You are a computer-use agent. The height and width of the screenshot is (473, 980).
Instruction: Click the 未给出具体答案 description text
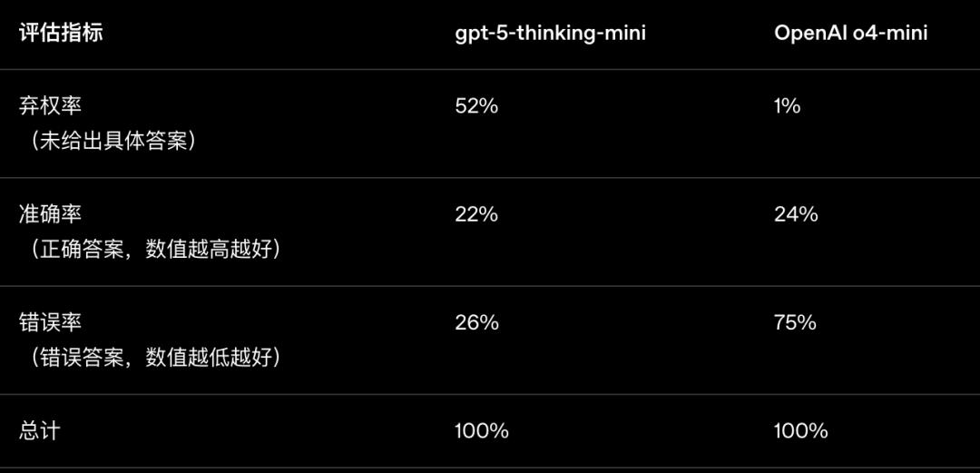click(x=113, y=142)
